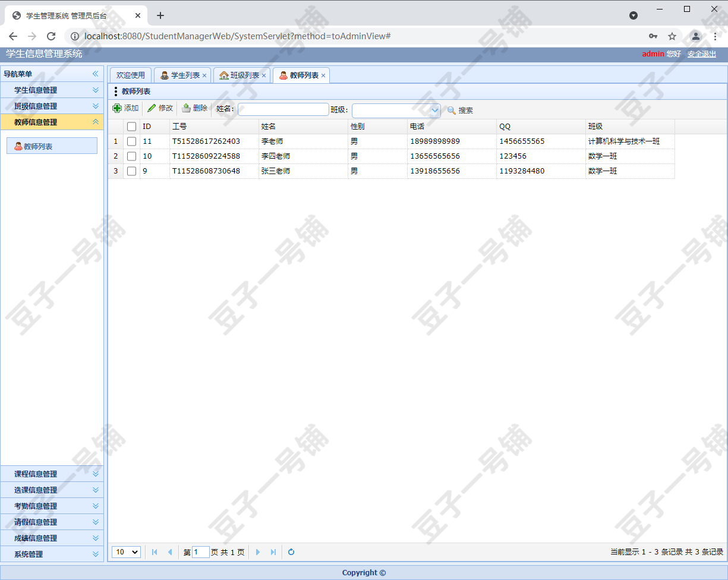Switch to the 学生列表 tab
This screenshot has height=580, width=728.
[x=181, y=75]
